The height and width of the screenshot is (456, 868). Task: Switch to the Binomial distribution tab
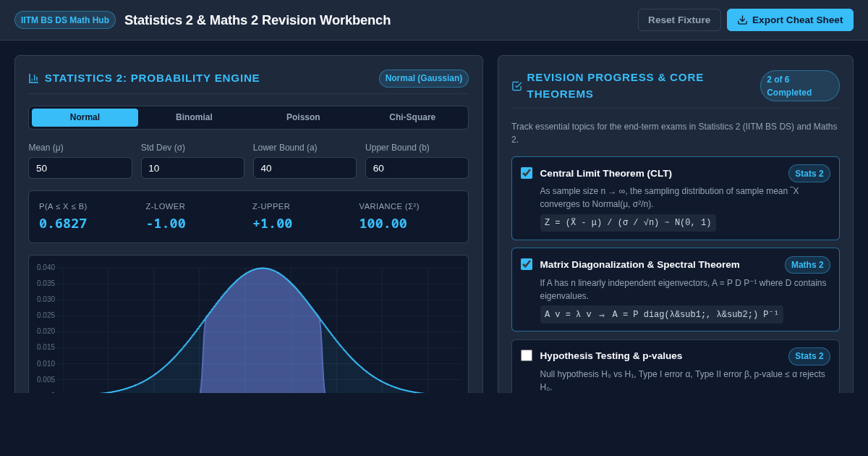pyautogui.click(x=194, y=117)
